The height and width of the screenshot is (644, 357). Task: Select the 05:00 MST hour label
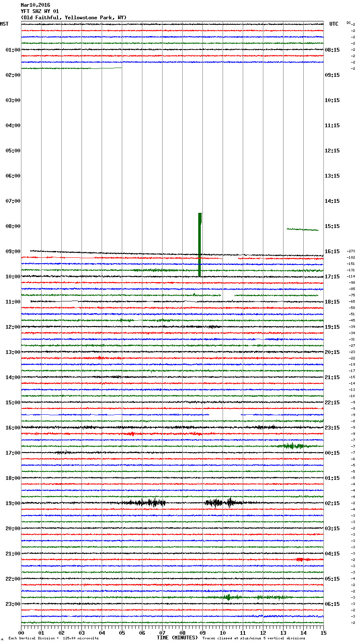13,151
